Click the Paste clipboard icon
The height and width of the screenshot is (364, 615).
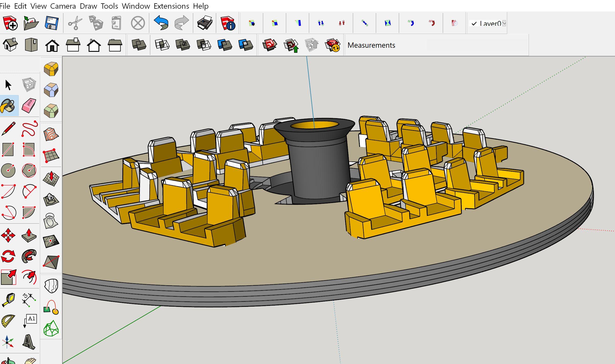116,23
